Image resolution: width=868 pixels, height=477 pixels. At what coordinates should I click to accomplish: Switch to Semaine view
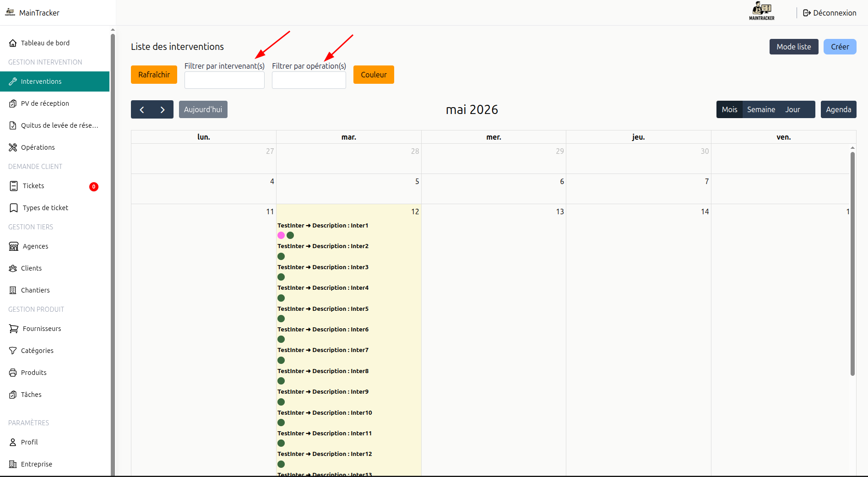tap(761, 109)
